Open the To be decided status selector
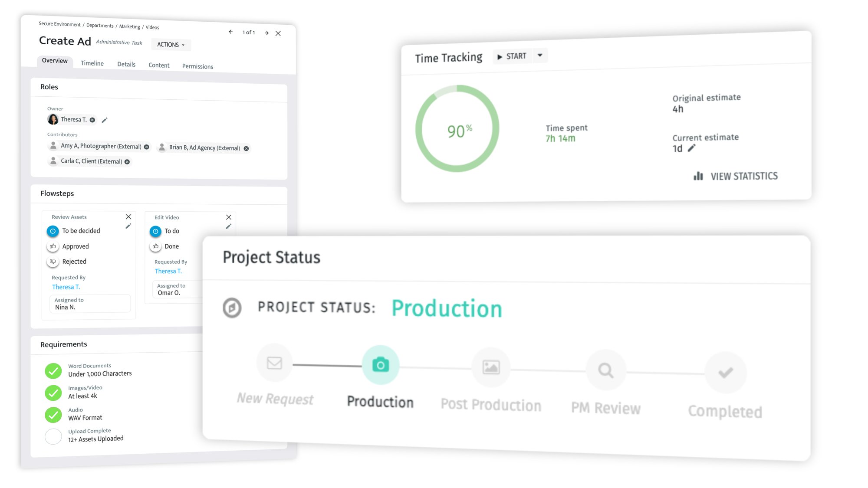The width and height of the screenshot is (868, 488). coord(53,231)
